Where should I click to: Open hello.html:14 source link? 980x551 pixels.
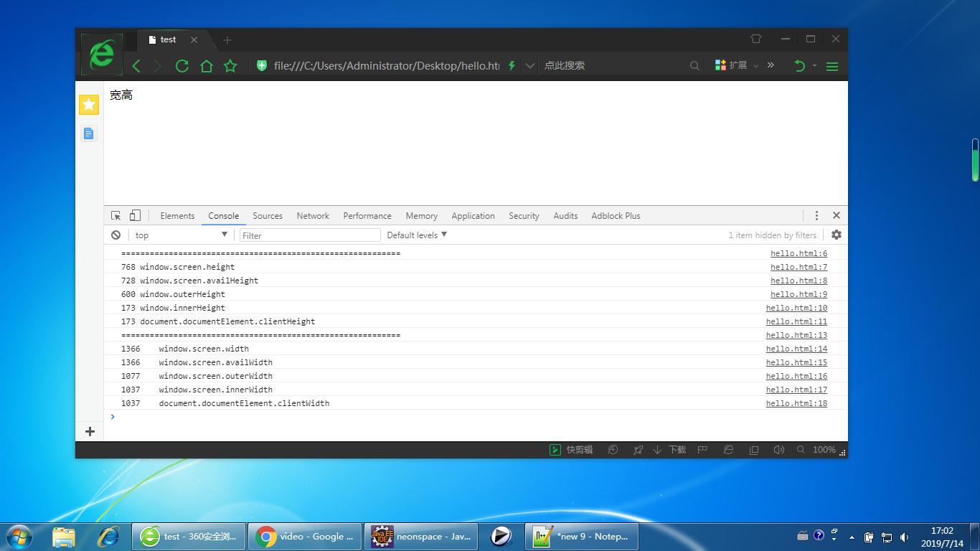(796, 349)
